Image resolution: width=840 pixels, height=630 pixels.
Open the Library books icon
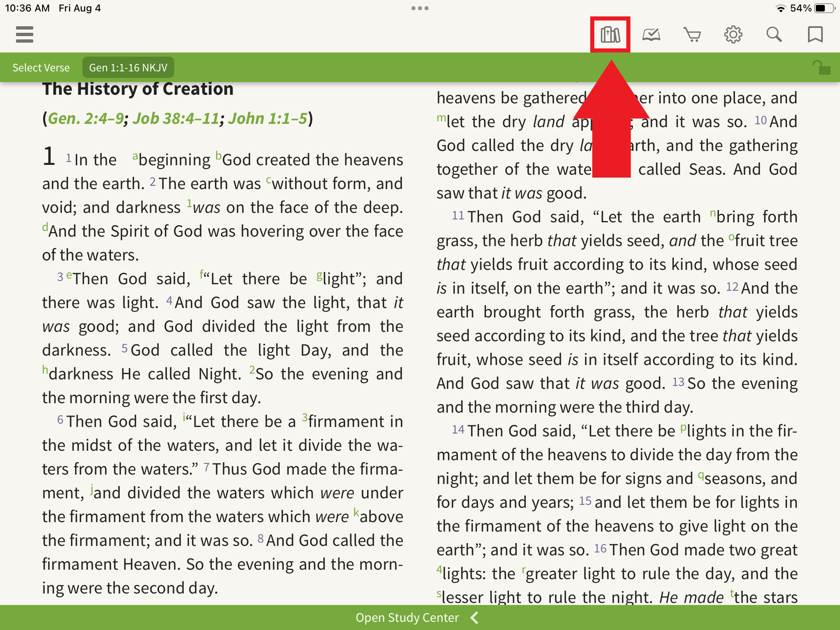point(610,34)
